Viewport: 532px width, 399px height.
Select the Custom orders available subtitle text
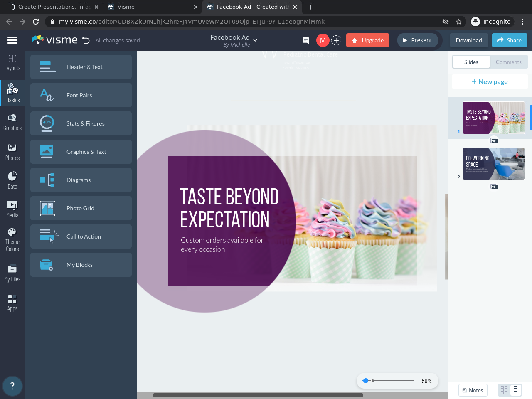[x=222, y=245]
